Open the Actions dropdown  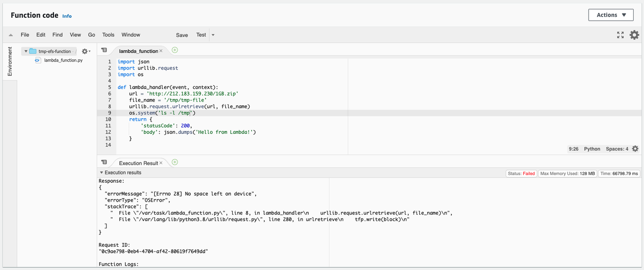(x=611, y=15)
